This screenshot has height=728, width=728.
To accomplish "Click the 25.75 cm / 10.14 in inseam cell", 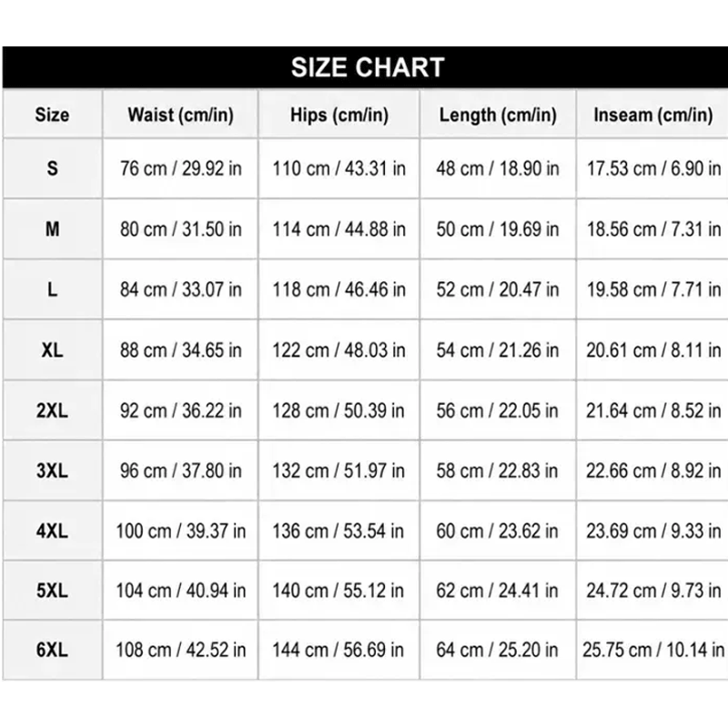I will (652, 650).
